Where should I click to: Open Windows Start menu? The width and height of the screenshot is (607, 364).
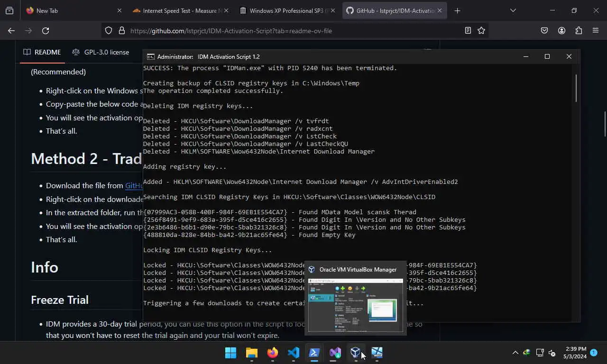[x=231, y=353]
